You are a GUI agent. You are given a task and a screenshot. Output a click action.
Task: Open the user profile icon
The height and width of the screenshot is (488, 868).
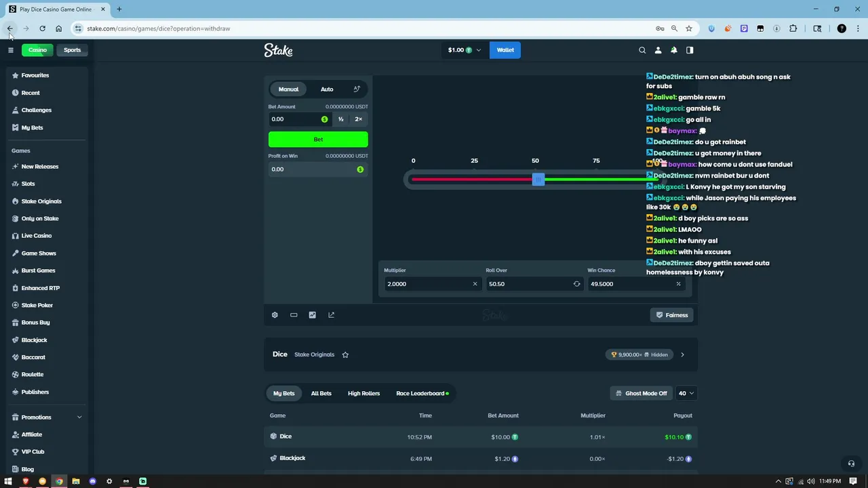coord(658,50)
